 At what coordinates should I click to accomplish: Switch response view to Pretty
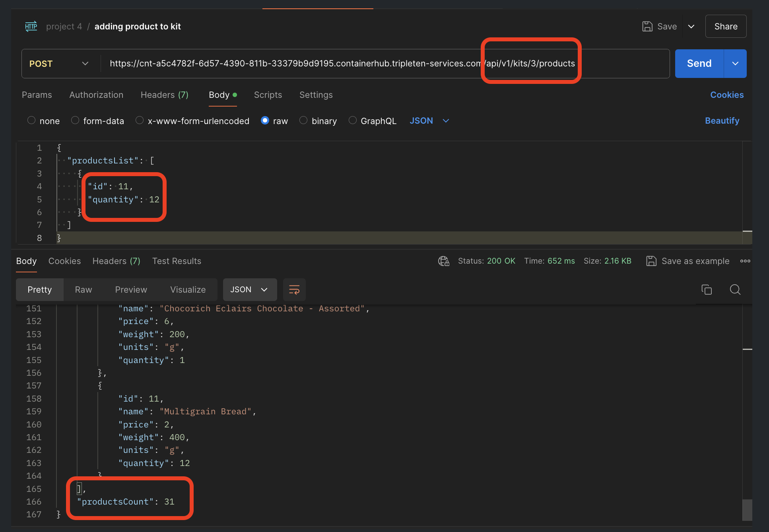coord(40,289)
